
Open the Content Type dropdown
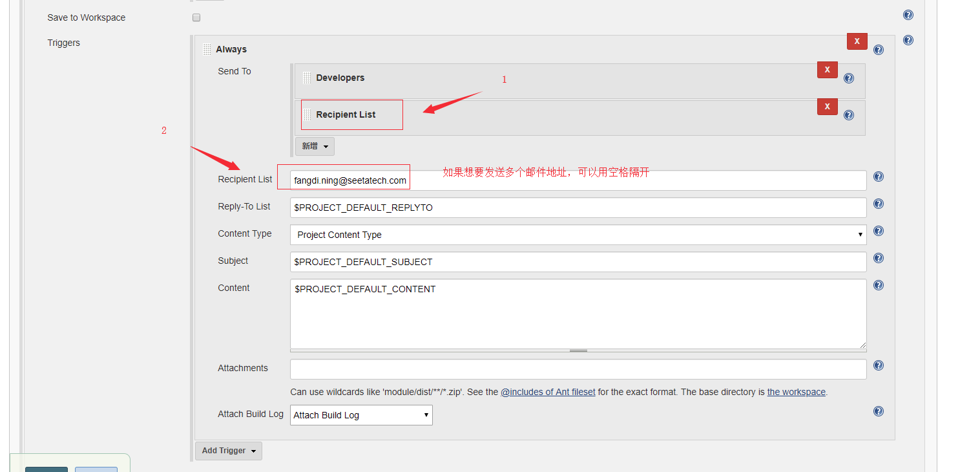pyautogui.click(x=578, y=235)
